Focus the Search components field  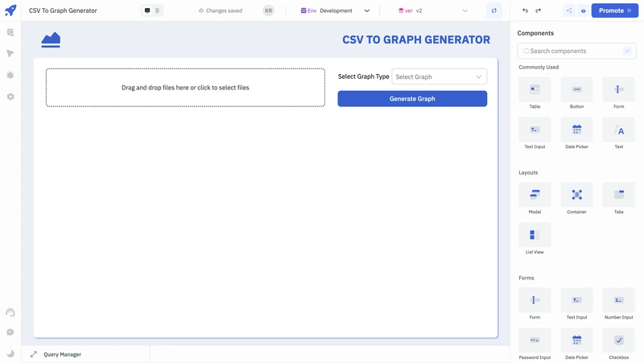576,51
